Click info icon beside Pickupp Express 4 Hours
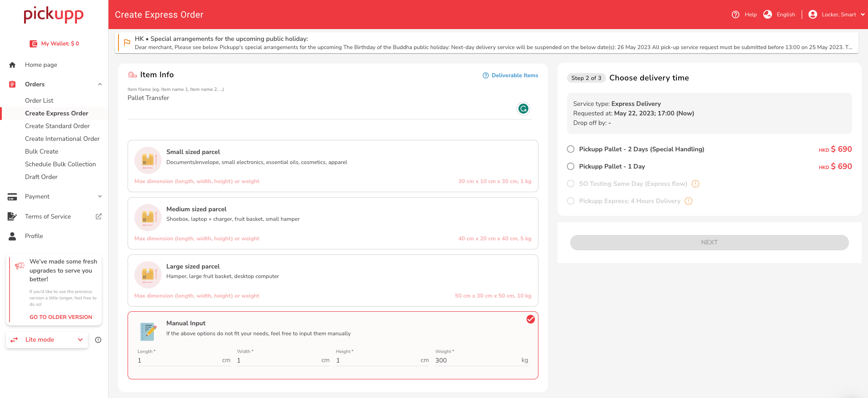 688,201
